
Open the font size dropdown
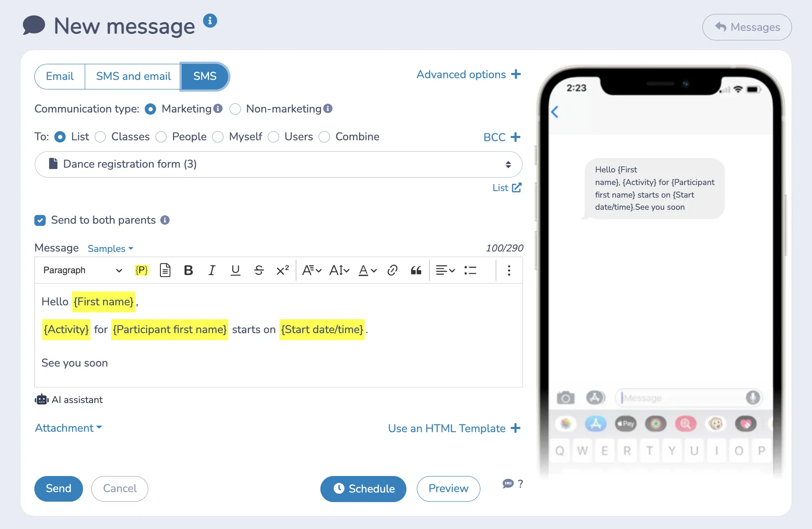click(x=339, y=270)
